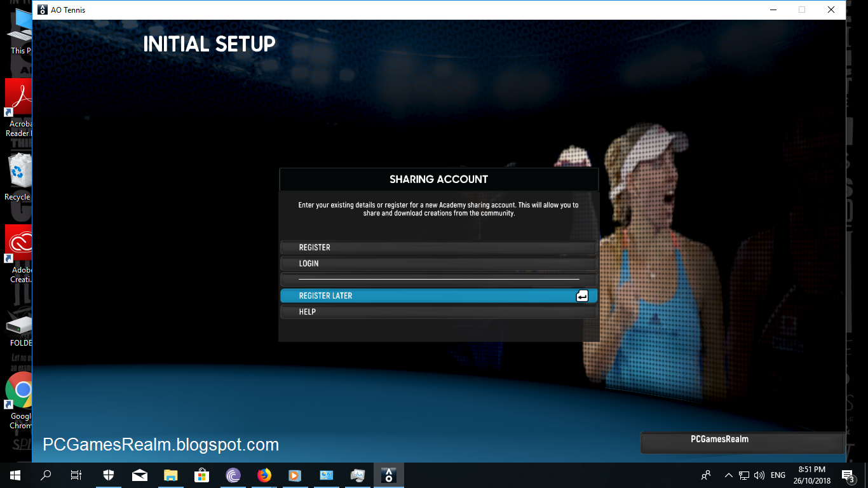Open the network status tray icon

743,475
